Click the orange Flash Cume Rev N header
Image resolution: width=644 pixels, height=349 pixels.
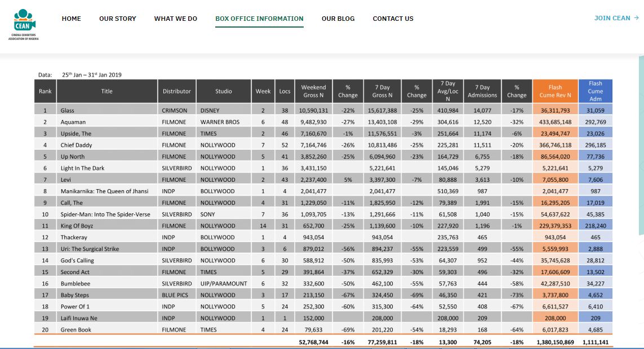point(556,91)
